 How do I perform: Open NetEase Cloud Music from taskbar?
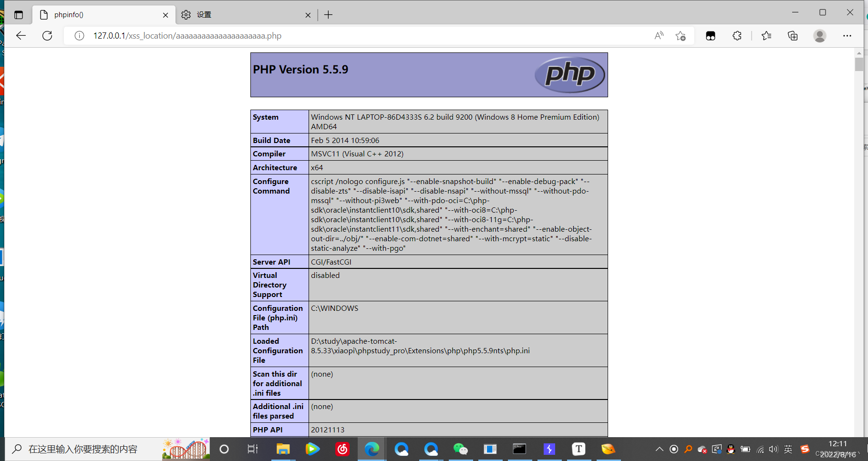342,449
